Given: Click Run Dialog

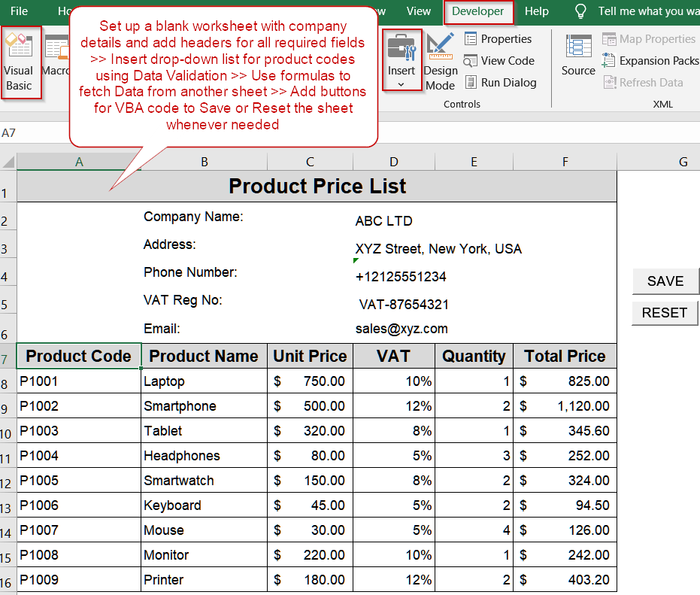Looking at the screenshot, I should pos(500,83).
